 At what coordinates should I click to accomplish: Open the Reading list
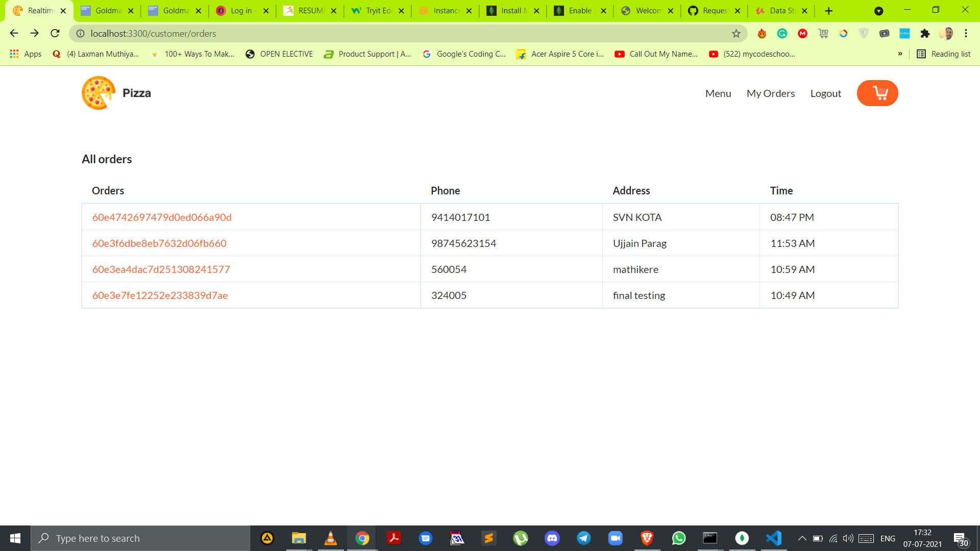pos(943,54)
